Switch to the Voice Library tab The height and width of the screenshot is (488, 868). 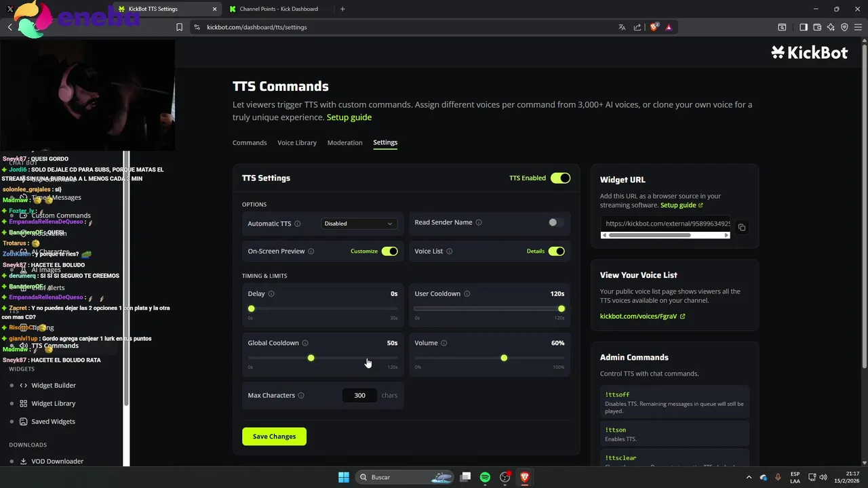297,143
